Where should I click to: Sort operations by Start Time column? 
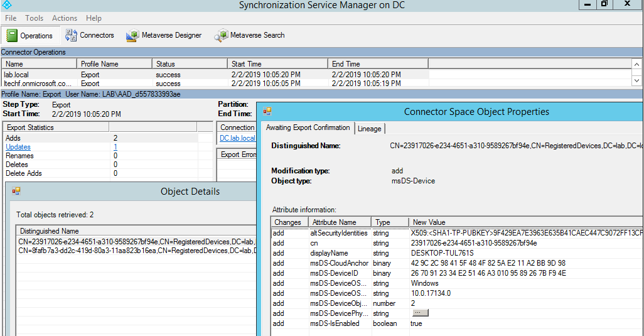(x=247, y=64)
